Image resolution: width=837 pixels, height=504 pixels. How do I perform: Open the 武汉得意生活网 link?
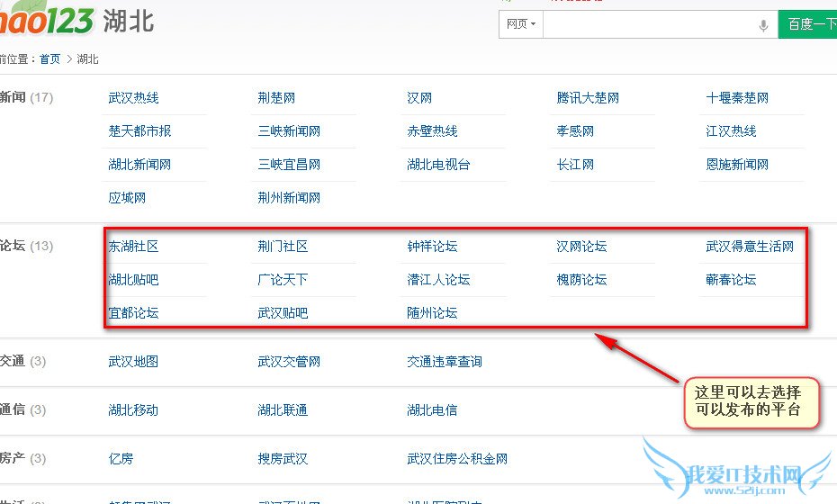point(750,247)
